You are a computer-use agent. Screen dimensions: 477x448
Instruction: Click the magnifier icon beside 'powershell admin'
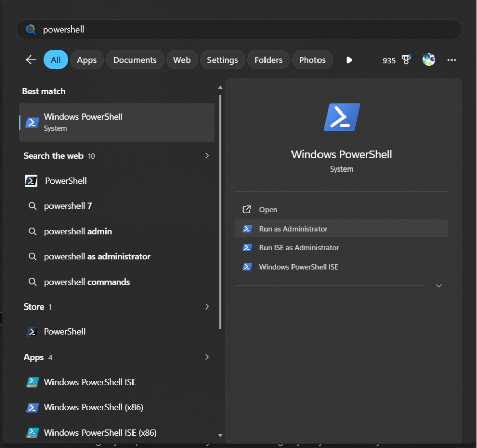tap(32, 231)
